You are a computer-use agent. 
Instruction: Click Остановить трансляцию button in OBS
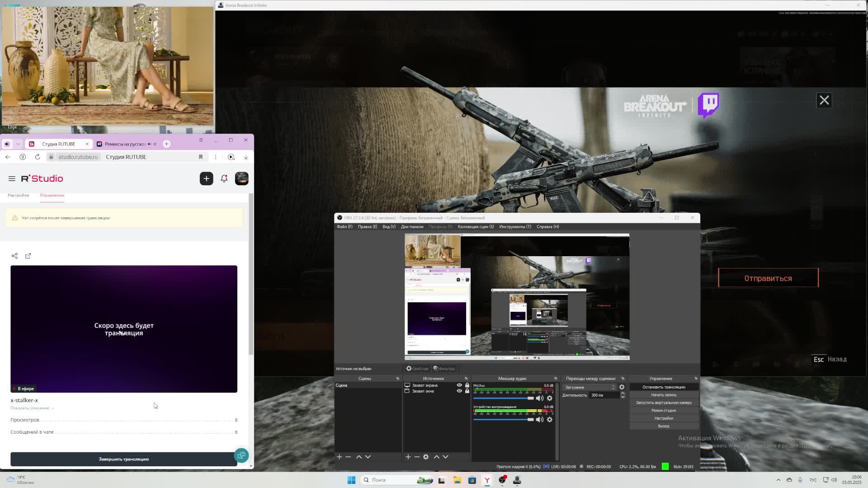[664, 387]
